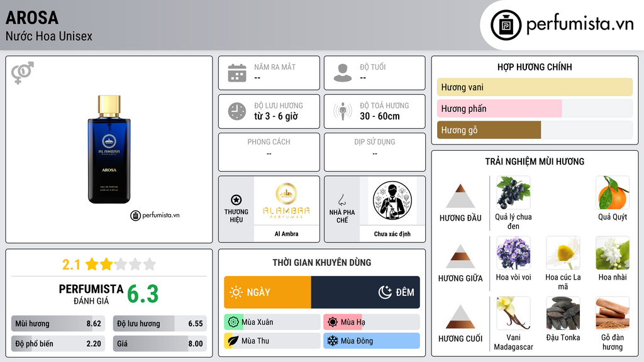Viewport: 644px width, 362px height.
Task: Click the Độ phổ biến 2.20 score bar
Action: [58, 344]
